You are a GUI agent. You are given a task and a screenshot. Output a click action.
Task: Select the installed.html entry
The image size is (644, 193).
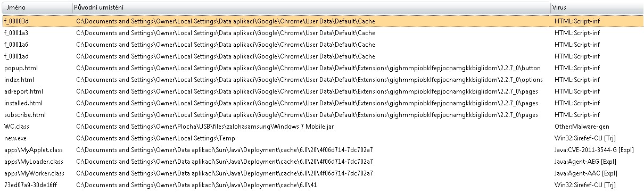(23, 103)
